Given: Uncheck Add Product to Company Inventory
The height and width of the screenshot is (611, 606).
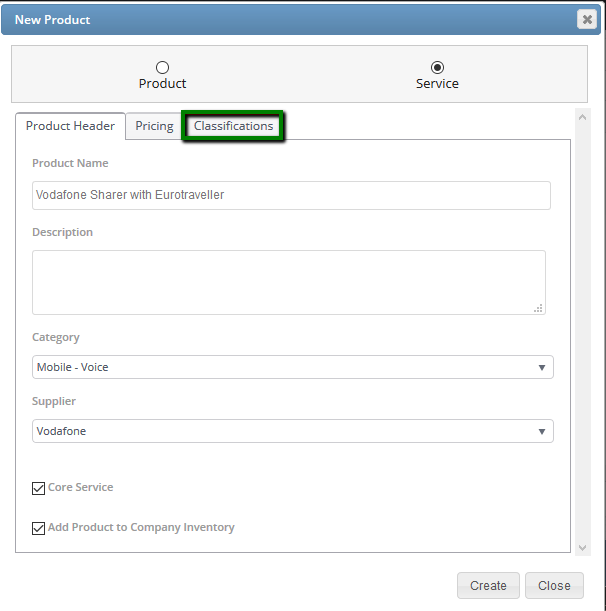Looking at the screenshot, I should pos(38,528).
